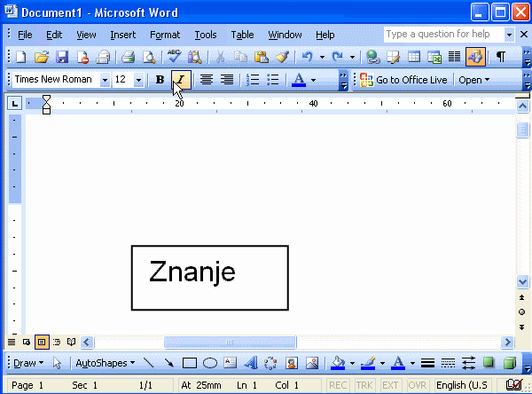Draw a Rectangle shape
532x394 pixels.
tap(190, 363)
